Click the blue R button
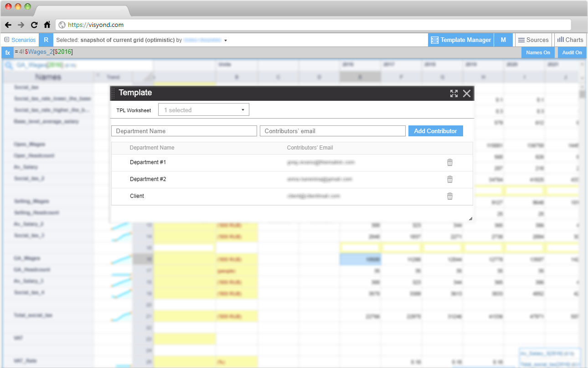Image resolution: width=588 pixels, height=368 pixels. point(46,40)
